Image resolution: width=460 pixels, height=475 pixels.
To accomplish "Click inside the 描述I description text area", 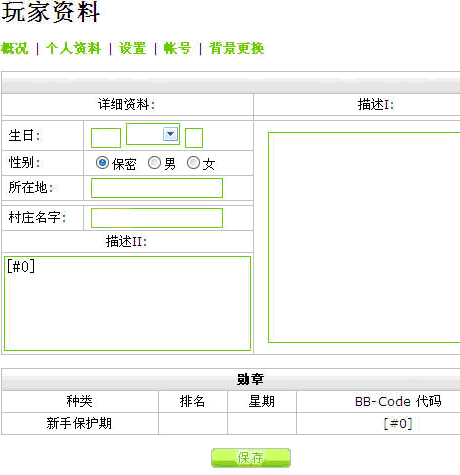I will 364,237.
